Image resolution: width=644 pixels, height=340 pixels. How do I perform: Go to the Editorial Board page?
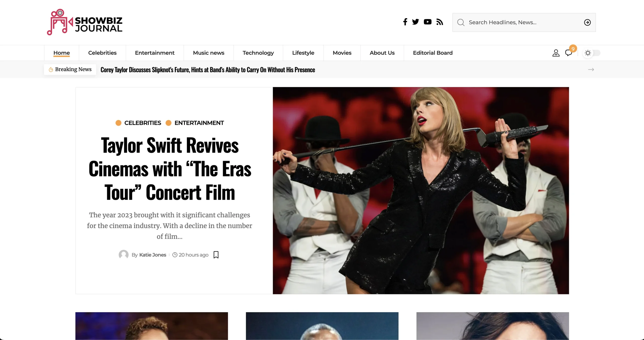point(432,53)
